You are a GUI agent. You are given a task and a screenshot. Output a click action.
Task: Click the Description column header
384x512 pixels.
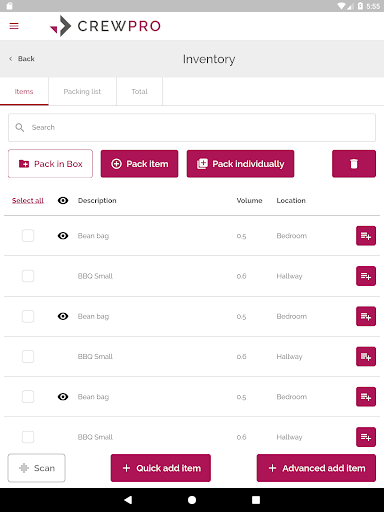tap(97, 200)
